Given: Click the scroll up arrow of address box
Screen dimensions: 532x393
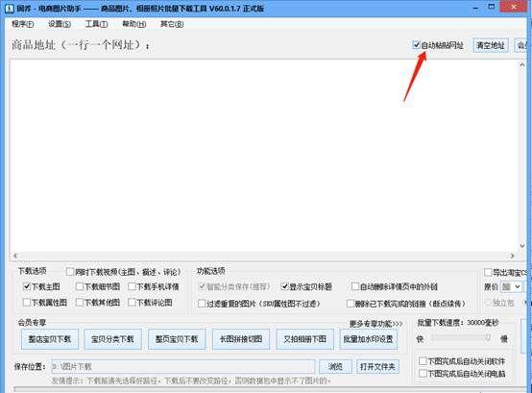Looking at the screenshot, I should coord(521,64).
